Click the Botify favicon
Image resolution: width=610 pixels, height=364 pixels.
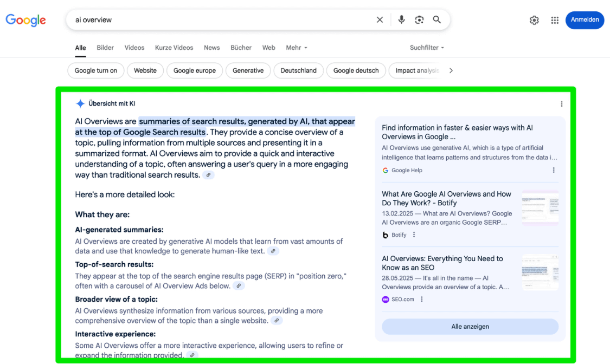click(386, 235)
